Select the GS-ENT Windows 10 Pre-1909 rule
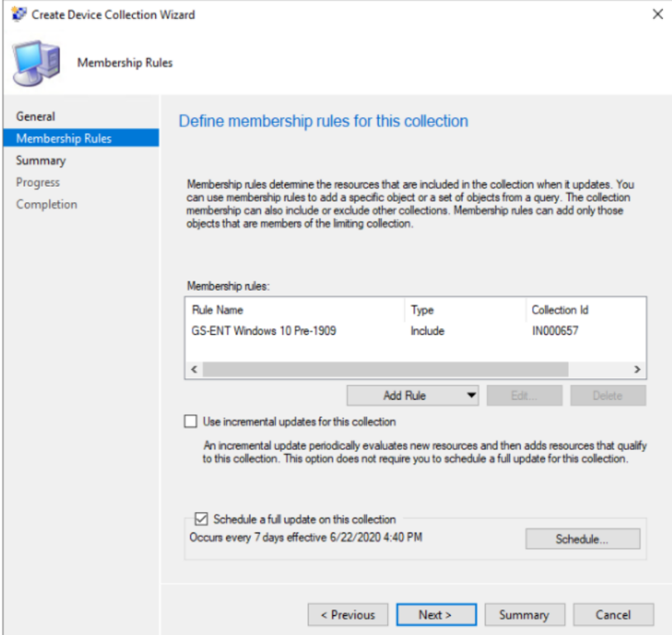The width and height of the screenshot is (672, 635). [x=263, y=331]
